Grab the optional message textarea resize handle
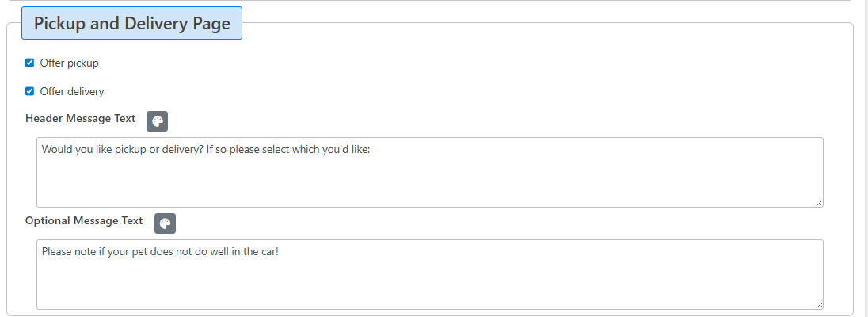This screenshot has width=868, height=317. [819, 304]
